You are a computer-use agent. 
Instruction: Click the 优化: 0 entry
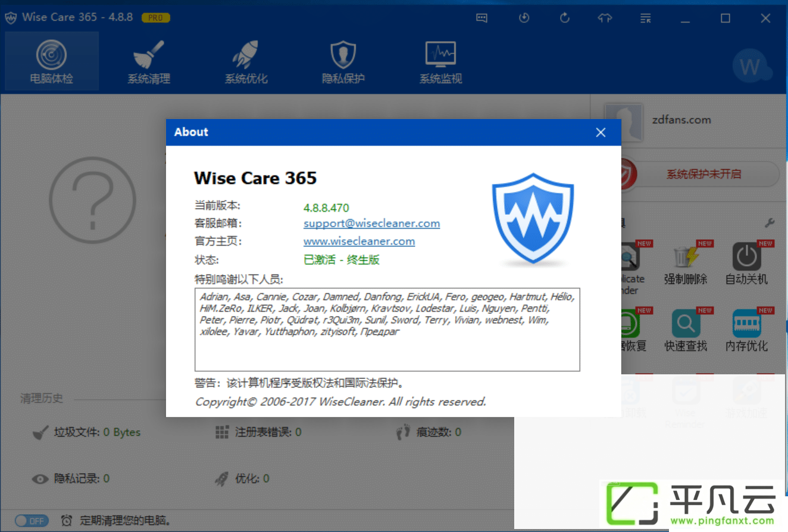tap(252, 478)
